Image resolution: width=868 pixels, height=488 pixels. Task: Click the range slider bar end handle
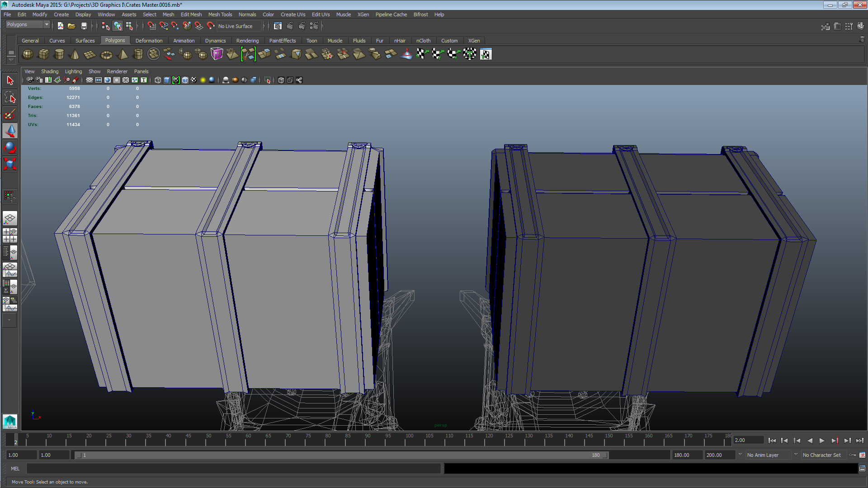(606, 455)
